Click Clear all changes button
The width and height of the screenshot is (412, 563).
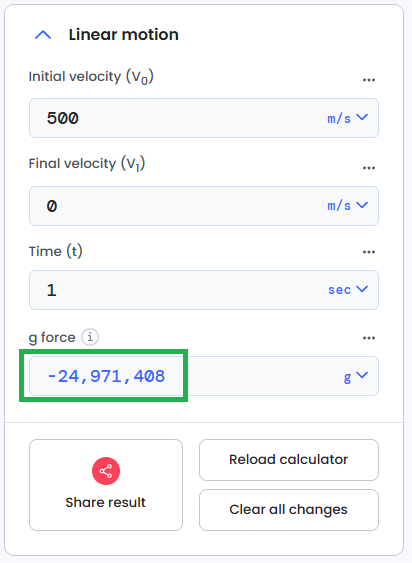[289, 510]
